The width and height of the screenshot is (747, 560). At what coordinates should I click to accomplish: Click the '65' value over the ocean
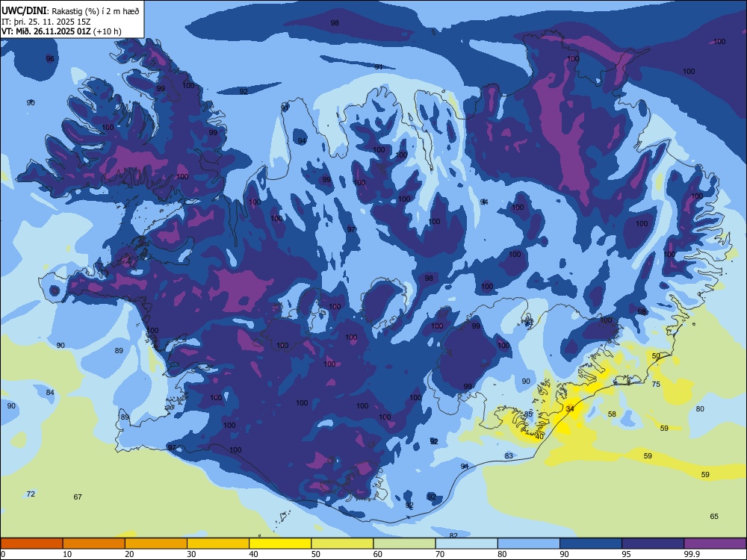714,516
